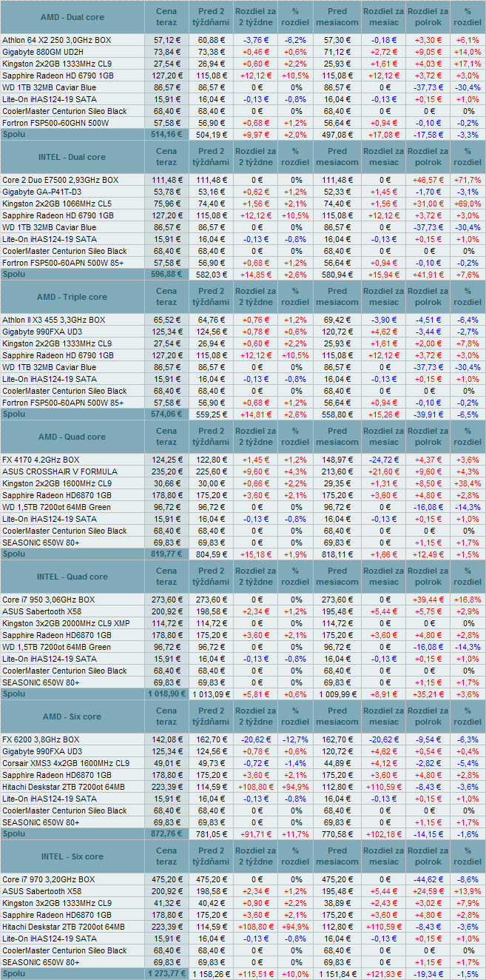Screen dimensions: 486x980
Task: Click 'Kingston 3x2GB 2000MHz CL9 XMP'
Action: point(66,623)
